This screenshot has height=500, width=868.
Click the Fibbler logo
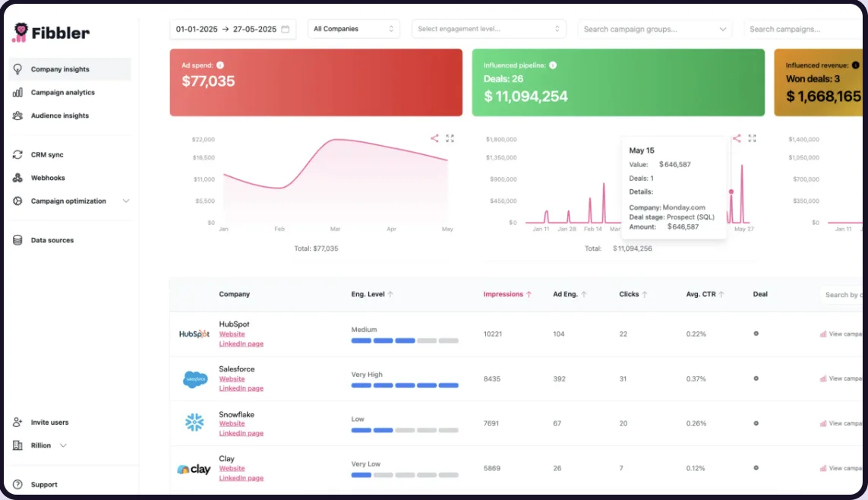[49, 33]
